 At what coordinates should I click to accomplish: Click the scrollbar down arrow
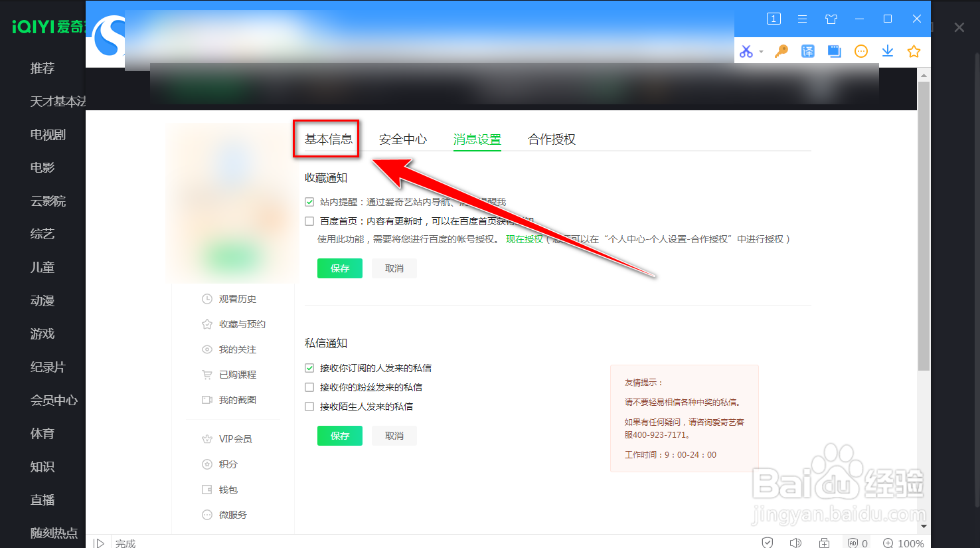[924, 527]
